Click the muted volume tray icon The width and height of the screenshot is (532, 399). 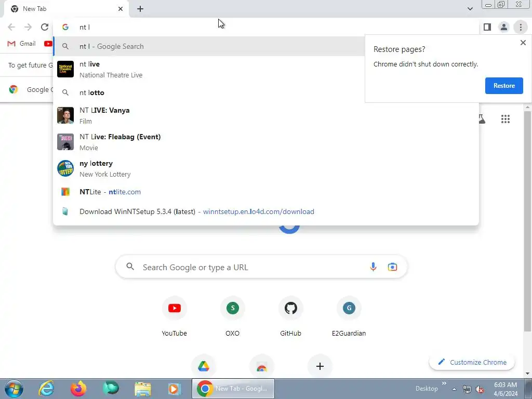tap(480, 390)
